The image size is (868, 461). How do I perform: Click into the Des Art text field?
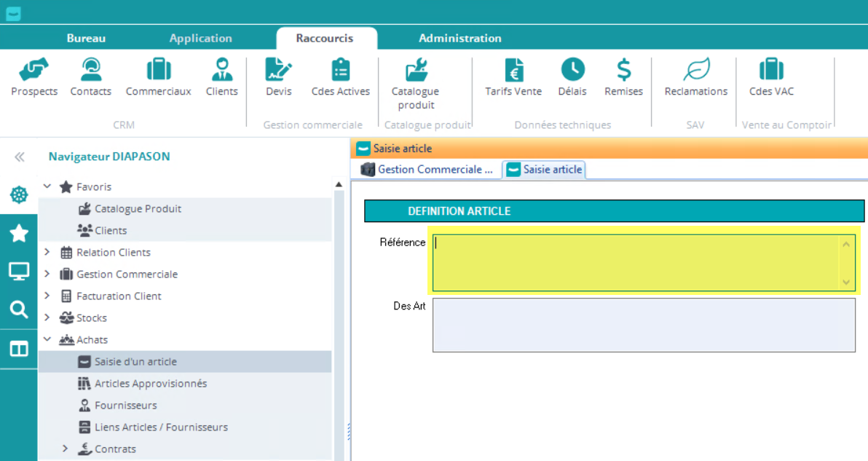[x=643, y=325]
